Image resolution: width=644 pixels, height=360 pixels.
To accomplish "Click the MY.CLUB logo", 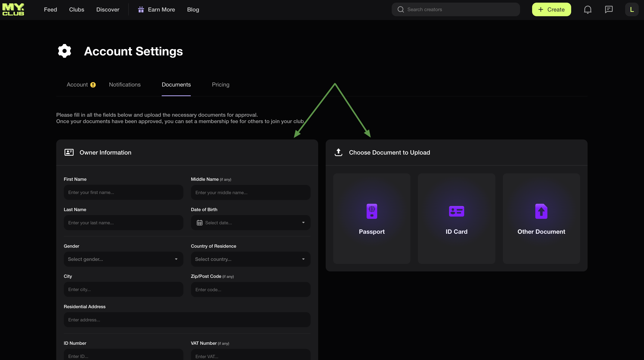I will 13,9.
